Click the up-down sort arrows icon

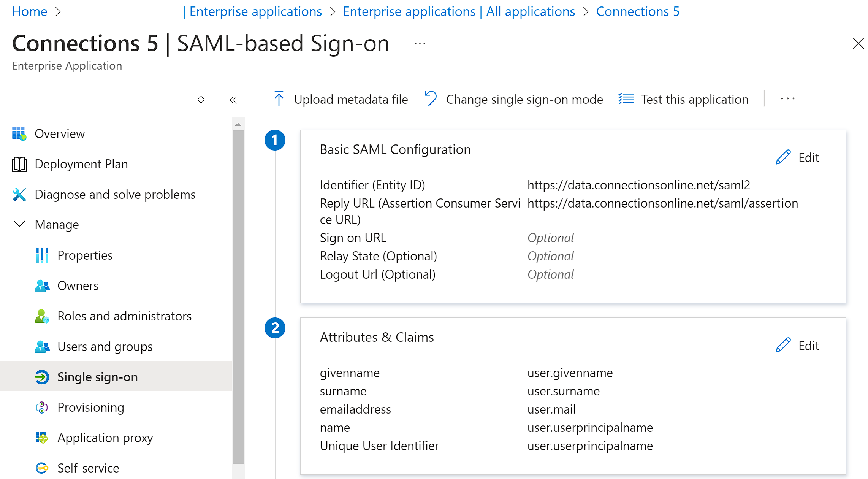tap(201, 100)
